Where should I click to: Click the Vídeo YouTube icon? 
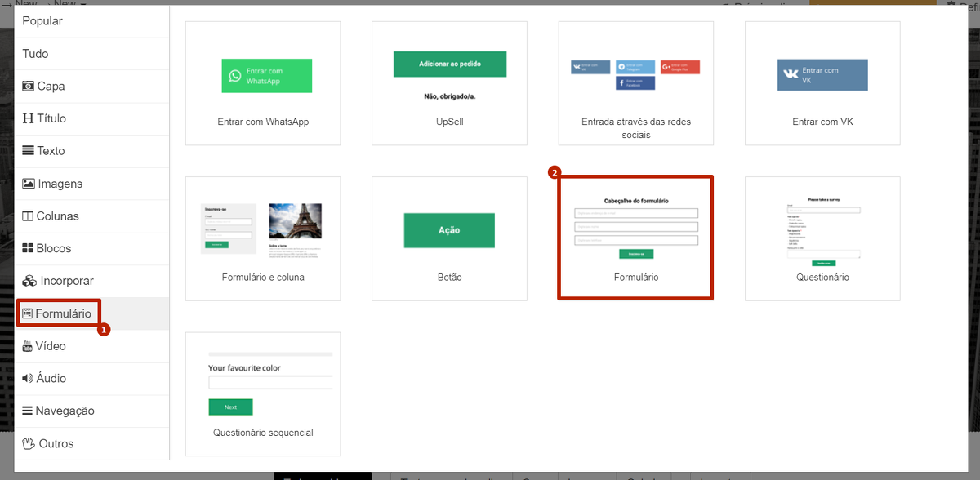(29, 346)
